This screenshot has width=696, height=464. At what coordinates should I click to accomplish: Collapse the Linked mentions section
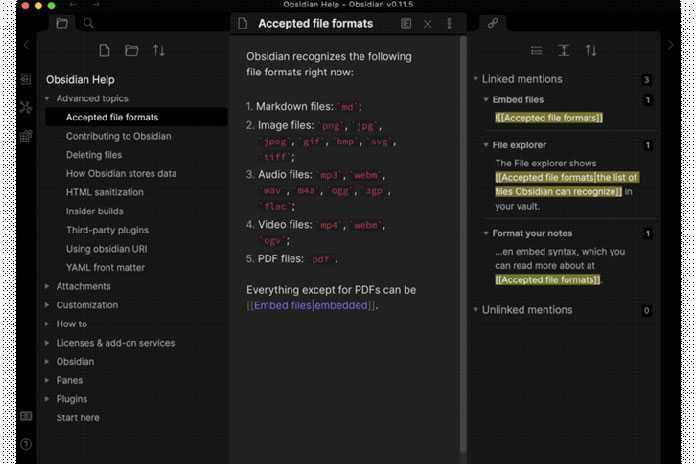point(475,79)
